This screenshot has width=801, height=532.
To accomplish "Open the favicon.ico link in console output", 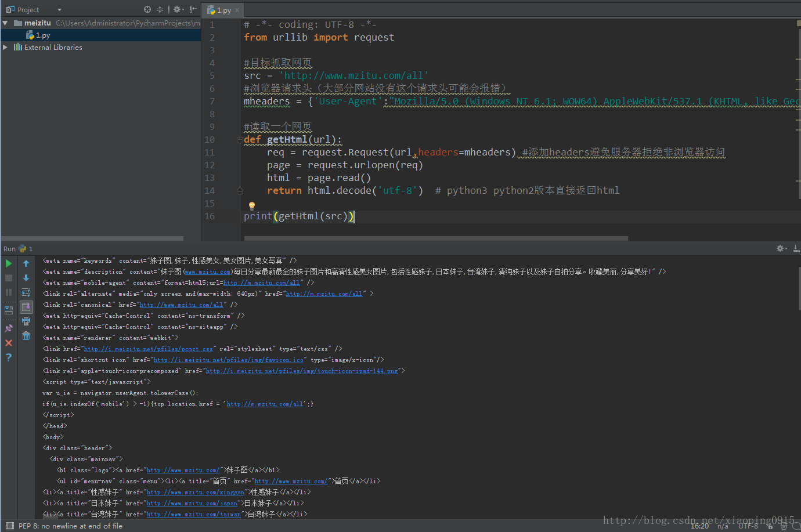I will (229, 360).
